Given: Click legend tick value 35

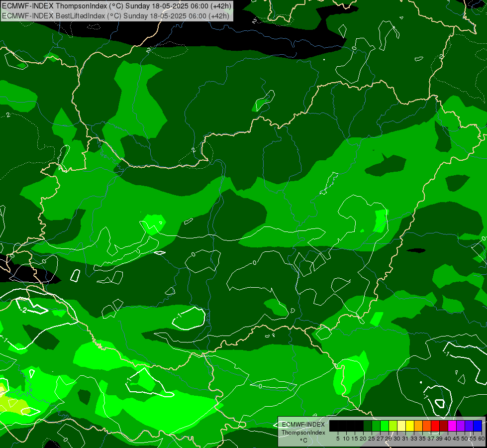Looking at the screenshot, I should (x=422, y=439).
